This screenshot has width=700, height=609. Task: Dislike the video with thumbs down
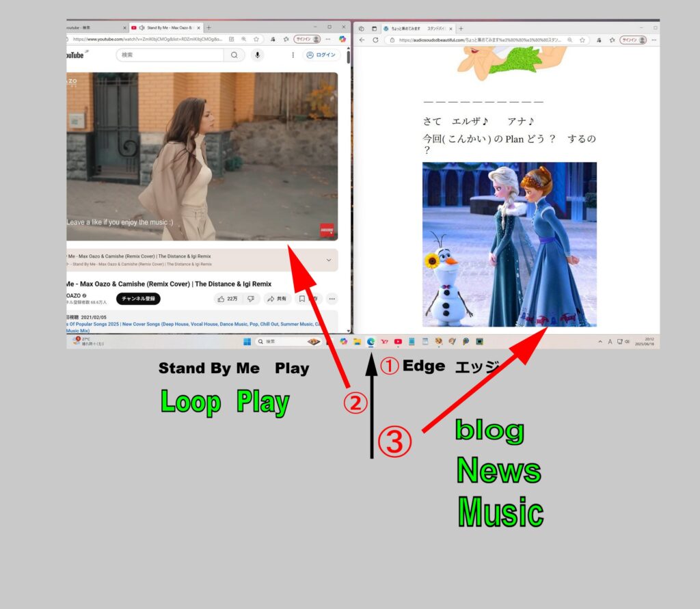point(252,299)
